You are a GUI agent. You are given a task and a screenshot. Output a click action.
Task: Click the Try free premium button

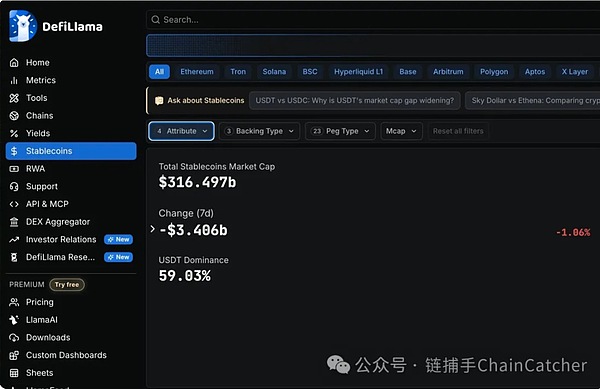pos(67,285)
